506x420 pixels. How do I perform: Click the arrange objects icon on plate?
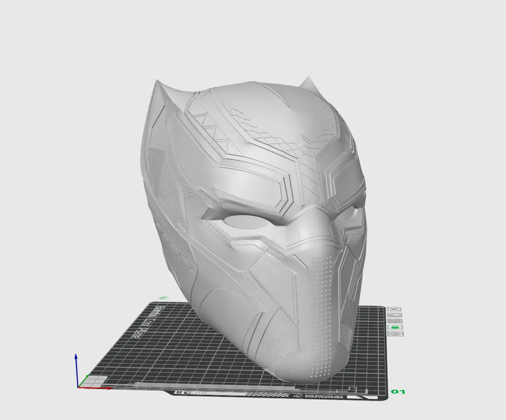(x=394, y=321)
